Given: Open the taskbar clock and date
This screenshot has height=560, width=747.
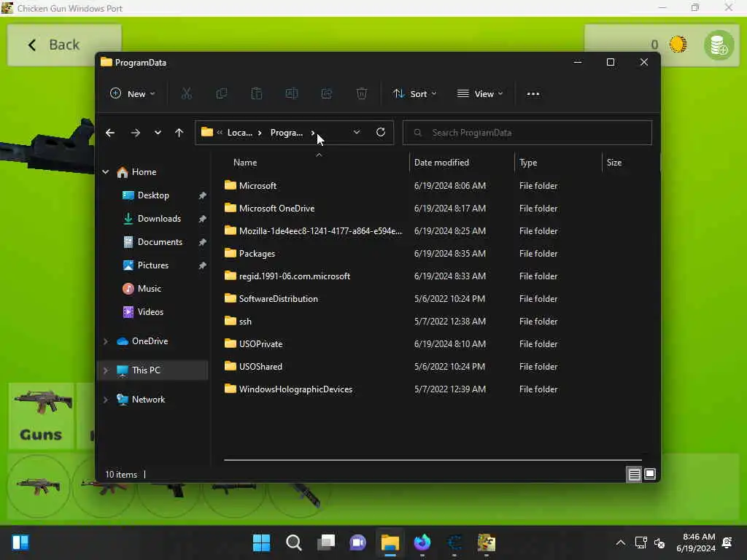Looking at the screenshot, I should (696, 542).
